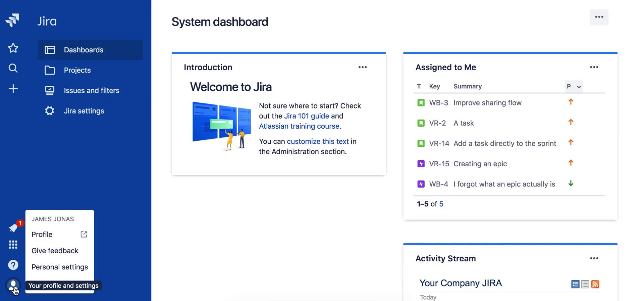The image size is (644, 301).
Task: Click the customize this text link
Action: tap(318, 141)
